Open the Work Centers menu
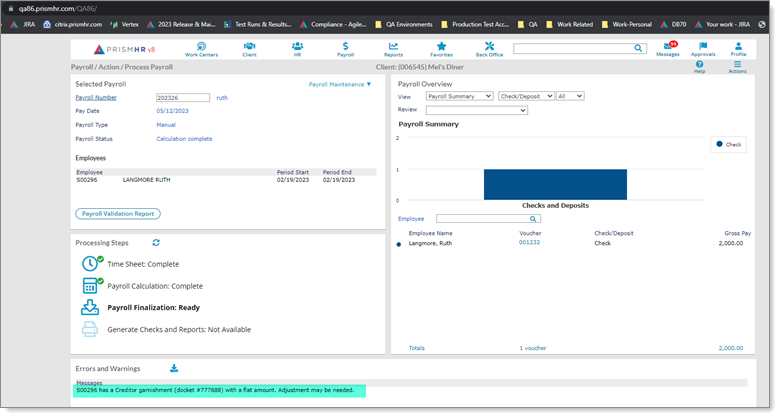Image resolution: width=780 pixels, height=418 pixels. 201,49
